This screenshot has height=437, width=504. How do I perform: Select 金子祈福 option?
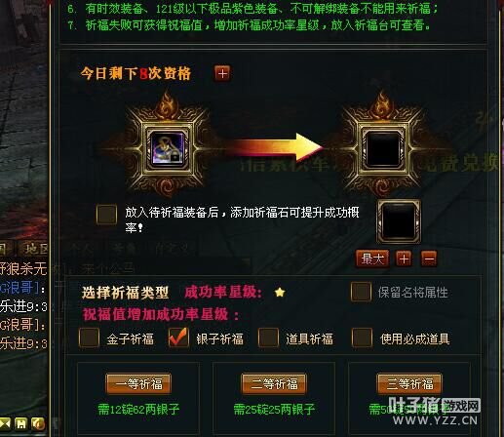(x=89, y=338)
